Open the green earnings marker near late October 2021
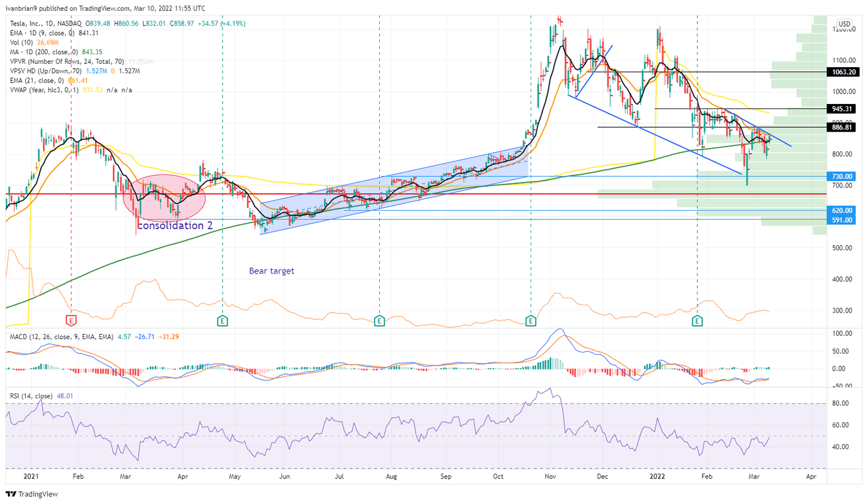 [531, 321]
